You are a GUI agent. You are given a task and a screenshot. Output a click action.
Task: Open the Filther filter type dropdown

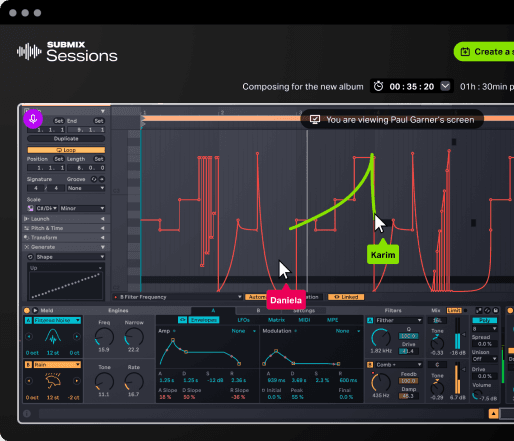click(398, 320)
